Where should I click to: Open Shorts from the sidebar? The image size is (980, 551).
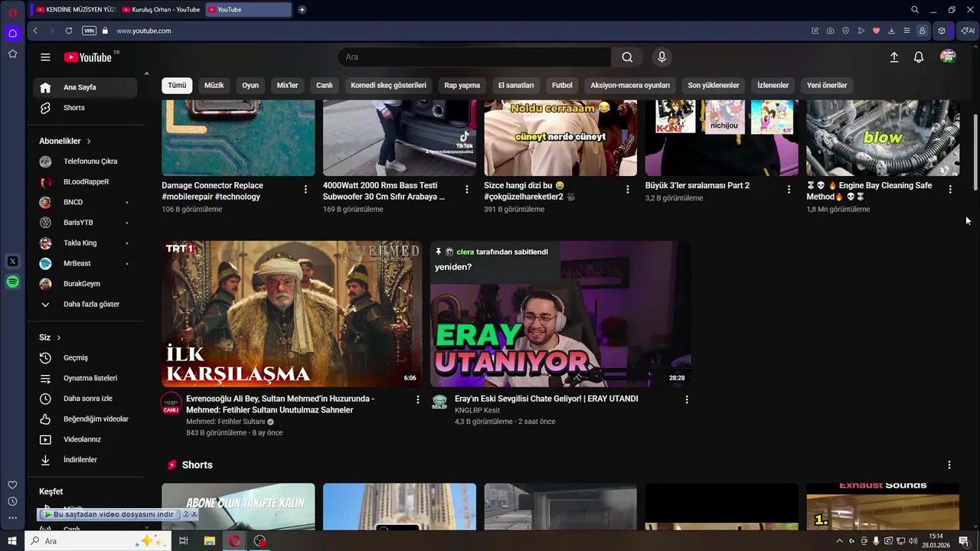coord(85,108)
